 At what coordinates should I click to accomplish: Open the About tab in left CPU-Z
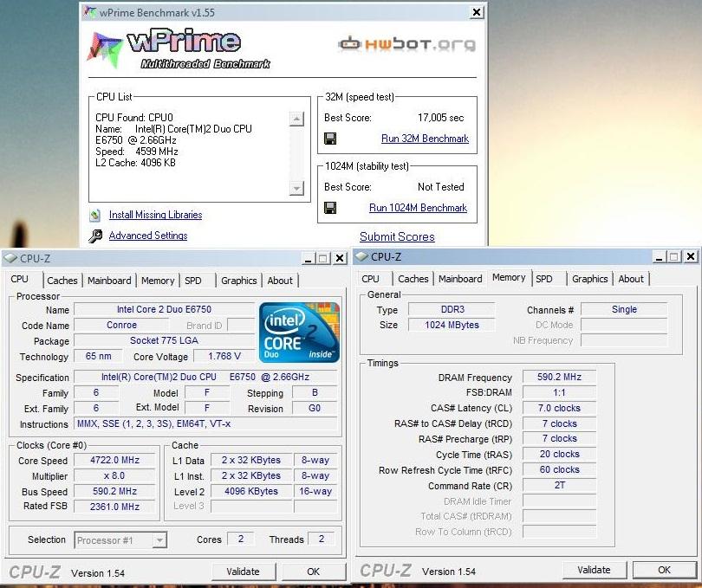(280, 281)
